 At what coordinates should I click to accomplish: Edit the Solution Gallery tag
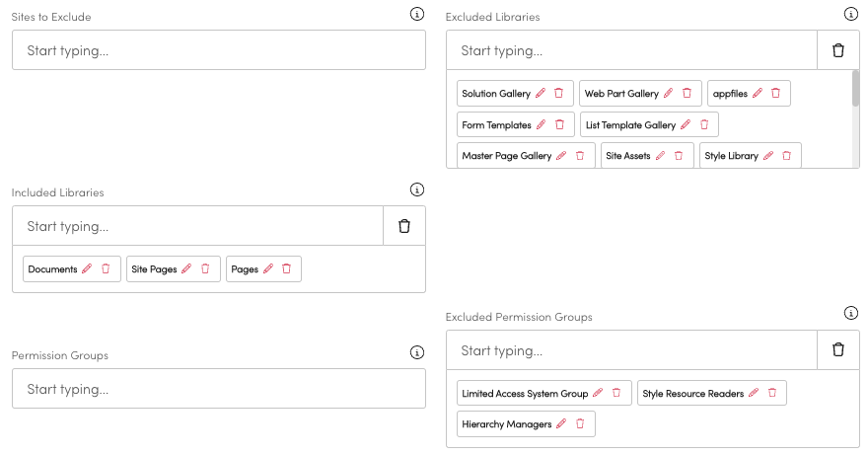[541, 94]
